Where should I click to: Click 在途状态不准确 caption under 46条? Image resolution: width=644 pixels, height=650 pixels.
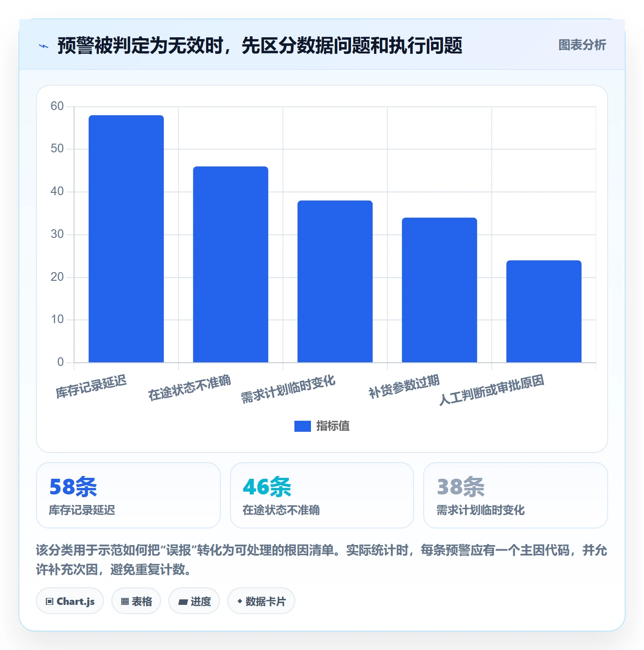281,510
